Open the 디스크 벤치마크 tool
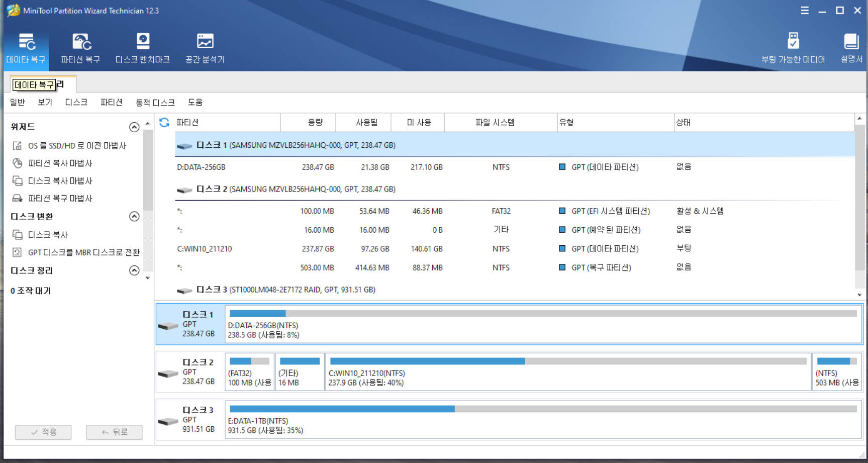 (x=143, y=49)
